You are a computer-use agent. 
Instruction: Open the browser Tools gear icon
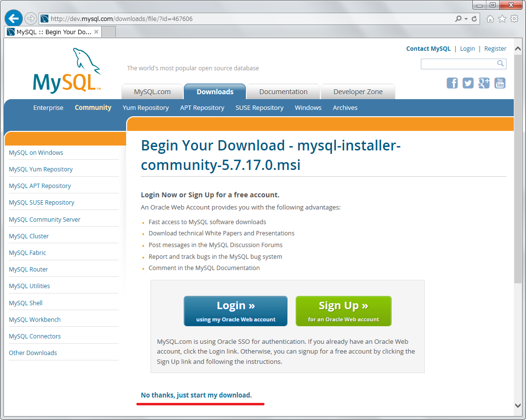[514, 19]
